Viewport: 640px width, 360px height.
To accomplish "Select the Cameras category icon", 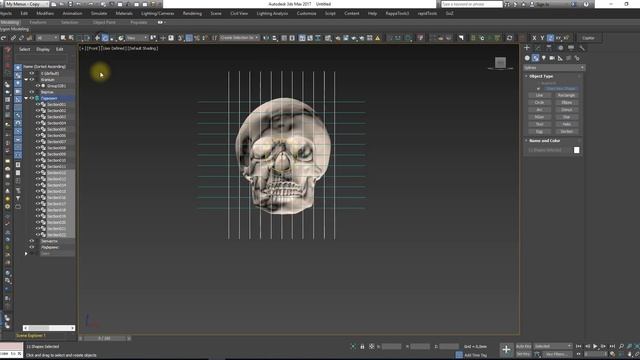I will [552, 58].
